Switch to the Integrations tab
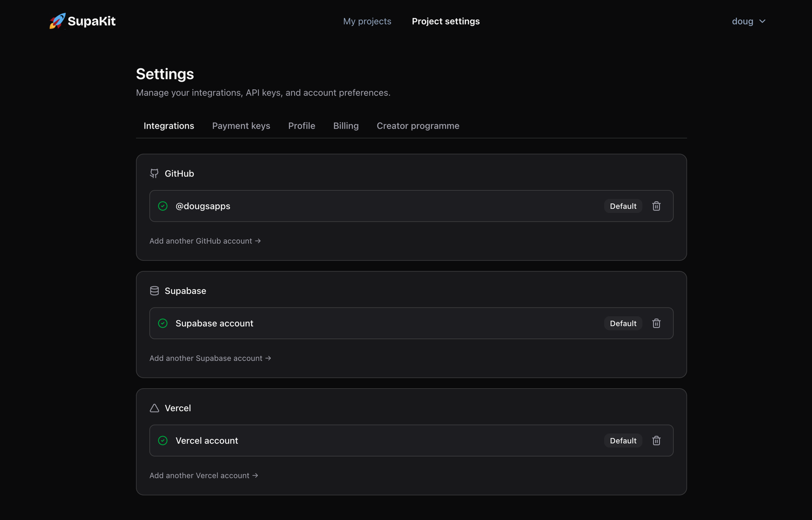Screen dimensions: 812x520 169,126
